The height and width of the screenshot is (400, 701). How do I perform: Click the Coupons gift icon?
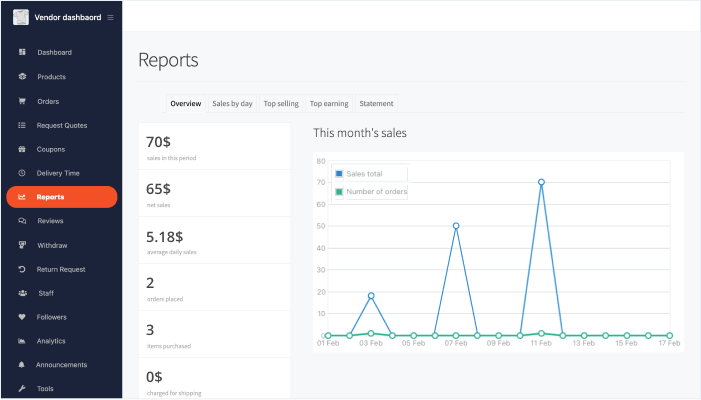tap(21, 149)
